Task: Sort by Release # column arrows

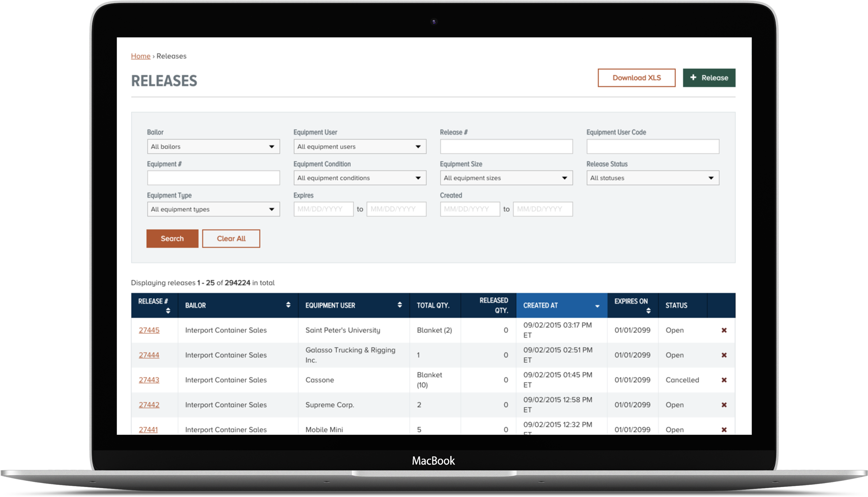Action: point(168,311)
